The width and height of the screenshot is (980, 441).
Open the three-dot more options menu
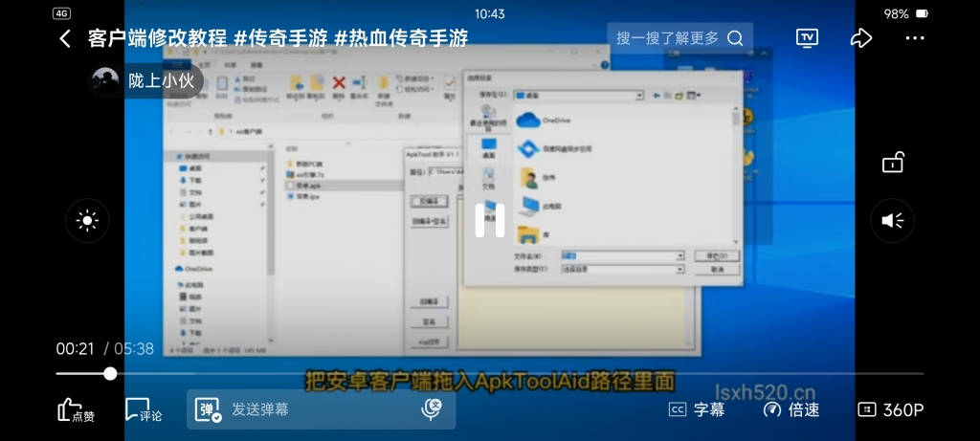point(914,38)
